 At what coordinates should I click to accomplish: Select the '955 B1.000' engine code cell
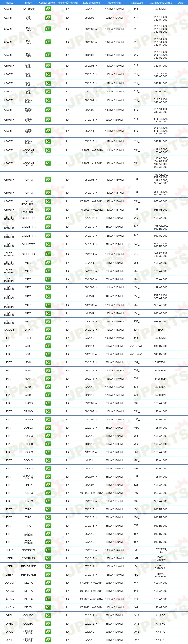click(160, 322)
